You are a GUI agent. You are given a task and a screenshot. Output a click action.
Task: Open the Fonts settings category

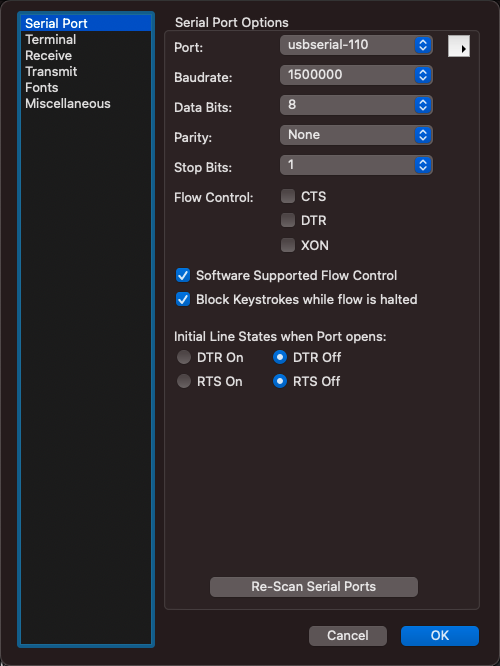click(85, 87)
